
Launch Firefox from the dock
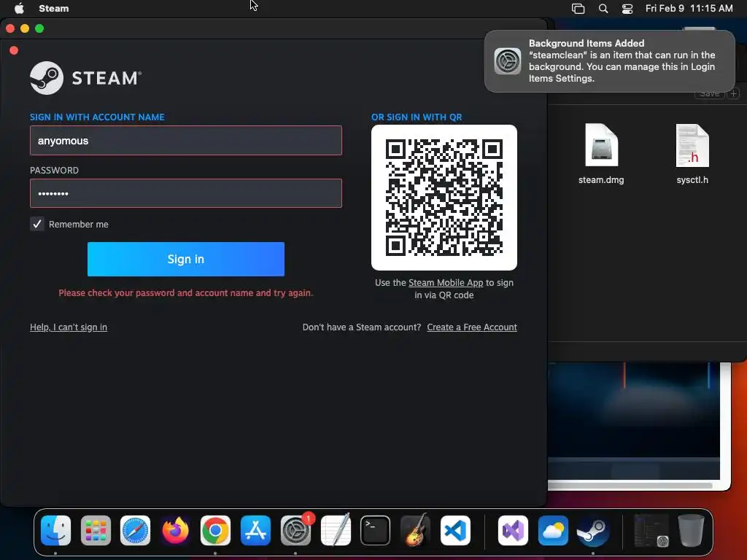point(175,530)
